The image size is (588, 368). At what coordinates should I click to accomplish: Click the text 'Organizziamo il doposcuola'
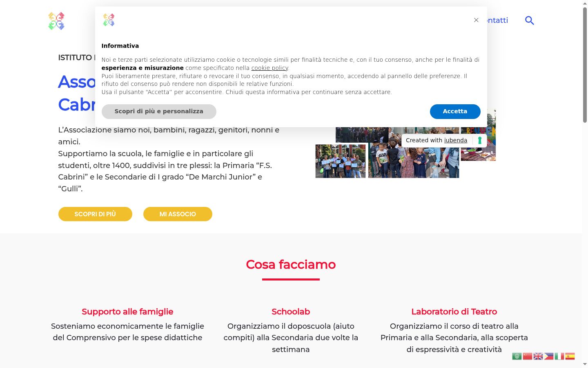pos(279,326)
